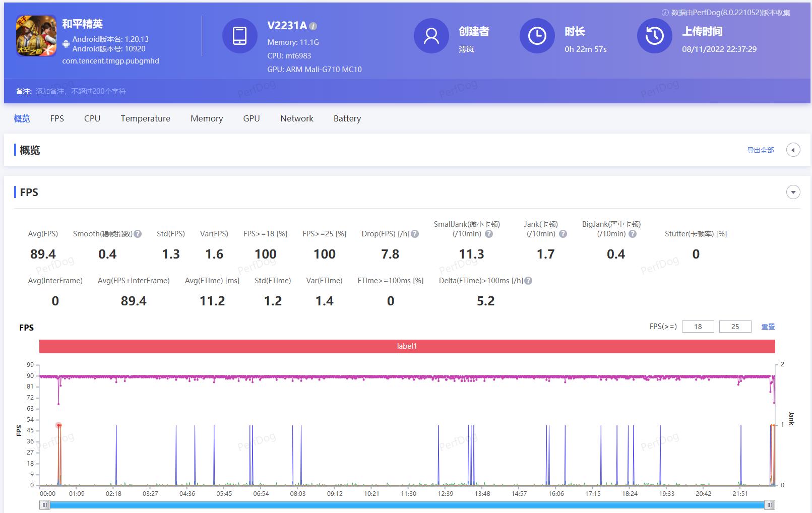This screenshot has height=513, width=812.
Task: Collapse the FPS section chevron
Action: 793,192
